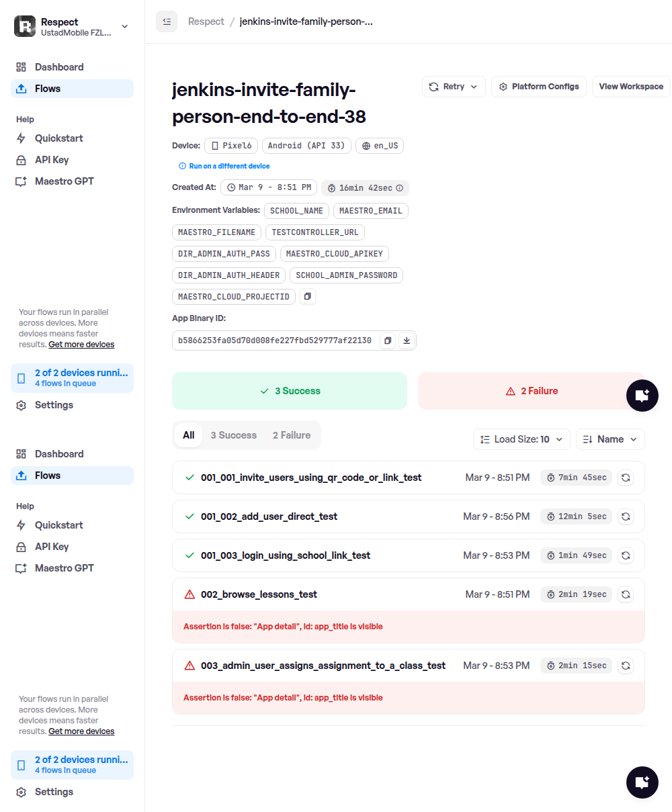The height and width of the screenshot is (812, 672).
Task: Open the 001_003_login_using_school_link_test flow row
Action: click(x=286, y=555)
